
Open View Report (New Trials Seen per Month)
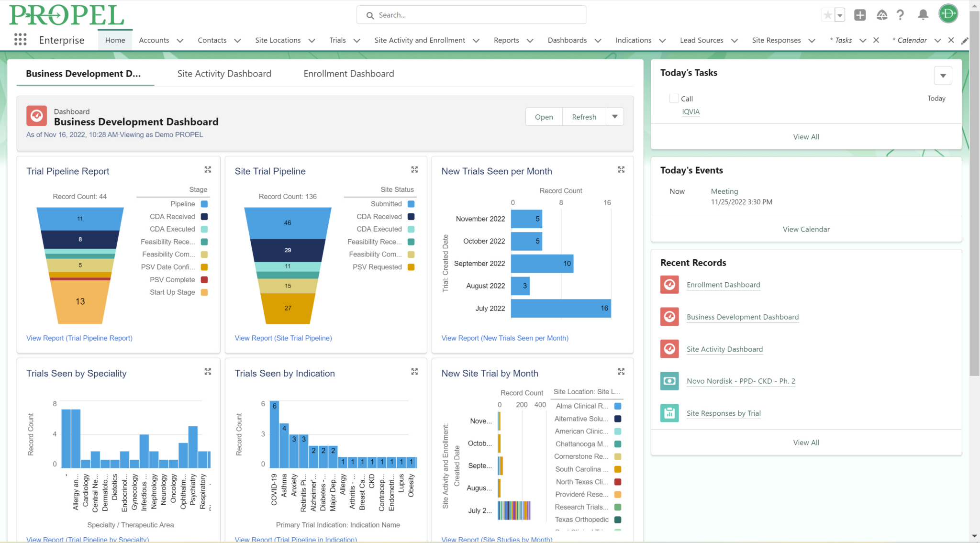click(505, 338)
